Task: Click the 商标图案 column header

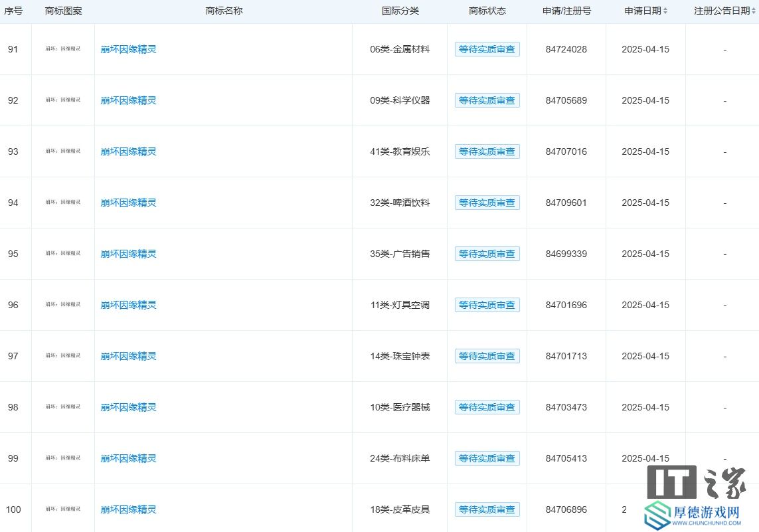Action: [63, 11]
